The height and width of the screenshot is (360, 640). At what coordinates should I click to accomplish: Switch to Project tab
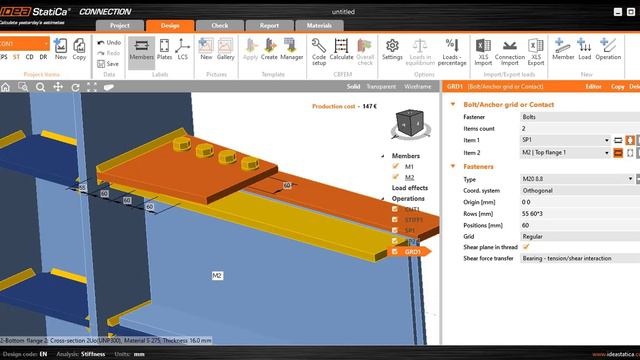click(120, 25)
